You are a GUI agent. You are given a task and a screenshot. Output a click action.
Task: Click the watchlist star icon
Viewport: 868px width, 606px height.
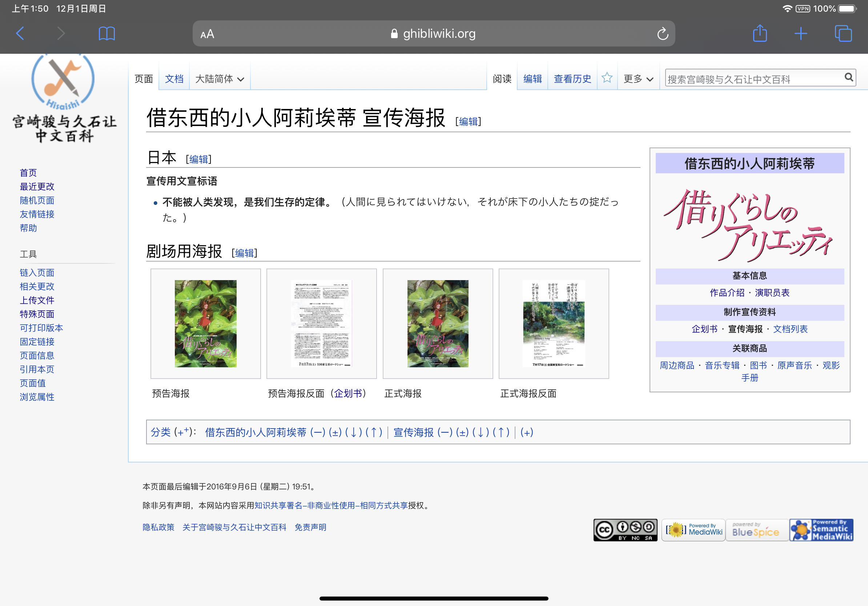point(607,78)
